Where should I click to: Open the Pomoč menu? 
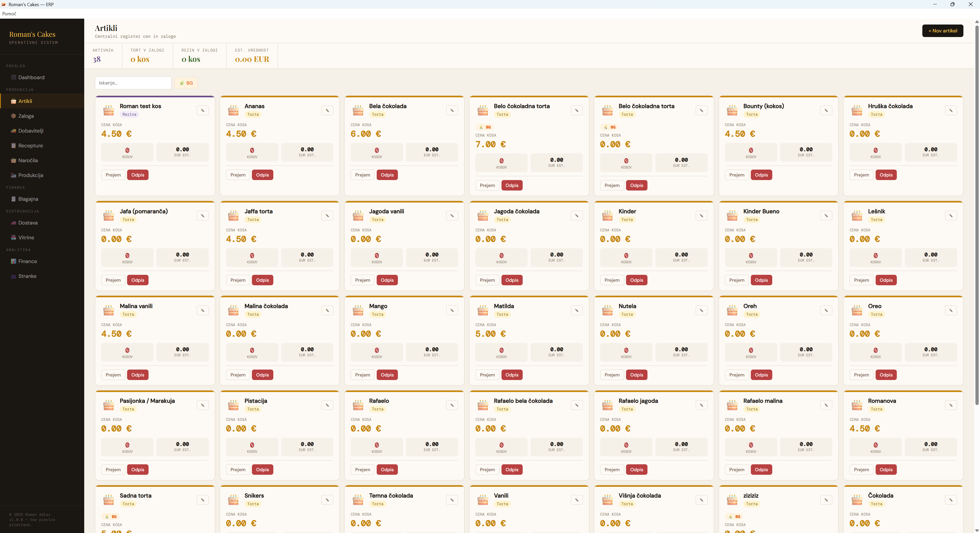[9, 14]
